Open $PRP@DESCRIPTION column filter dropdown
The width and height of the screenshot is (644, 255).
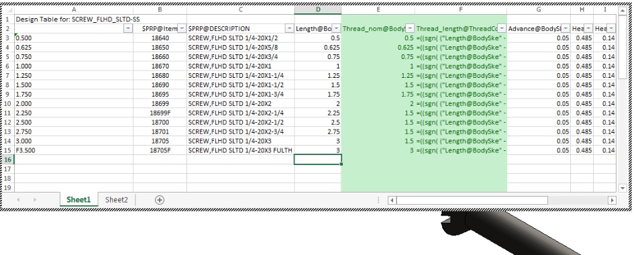coord(290,28)
